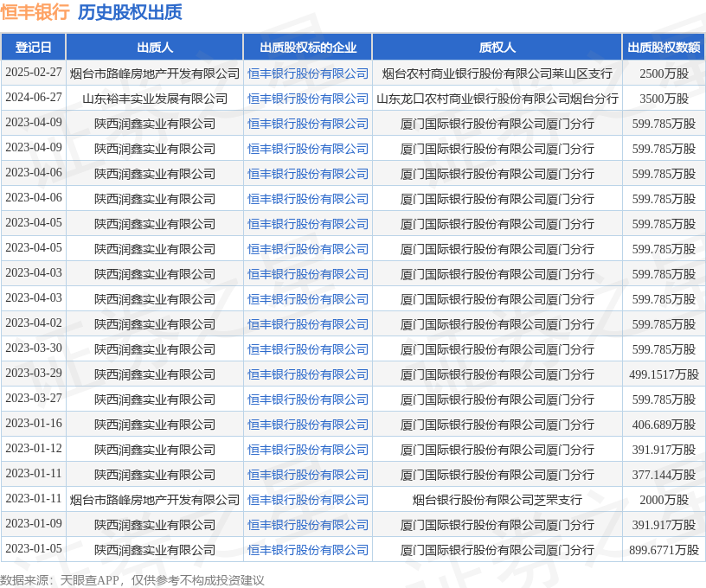Click 厦门国际银行股份有限公司厦门分行 in 2023-01-16 row

497,425
